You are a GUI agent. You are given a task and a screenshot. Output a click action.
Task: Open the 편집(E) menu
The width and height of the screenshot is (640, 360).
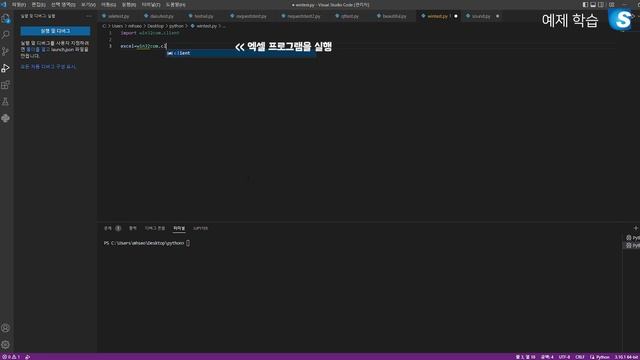pyautogui.click(x=38, y=4)
